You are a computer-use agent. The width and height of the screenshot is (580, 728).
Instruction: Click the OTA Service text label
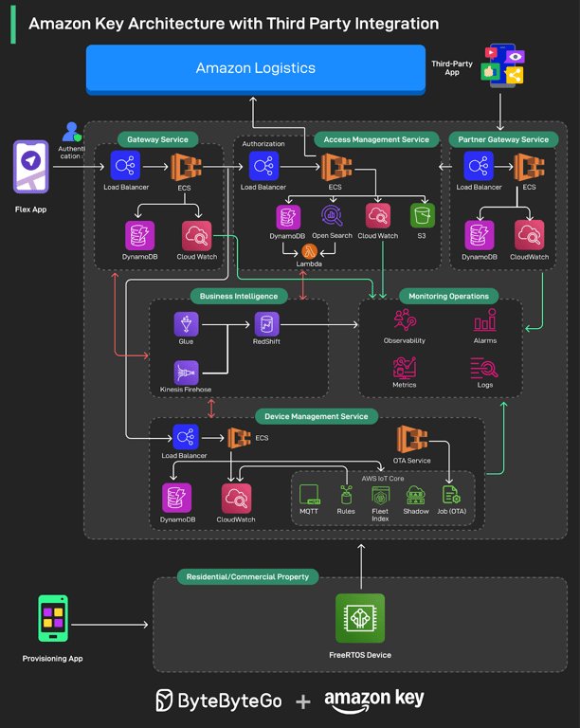pyautogui.click(x=412, y=461)
